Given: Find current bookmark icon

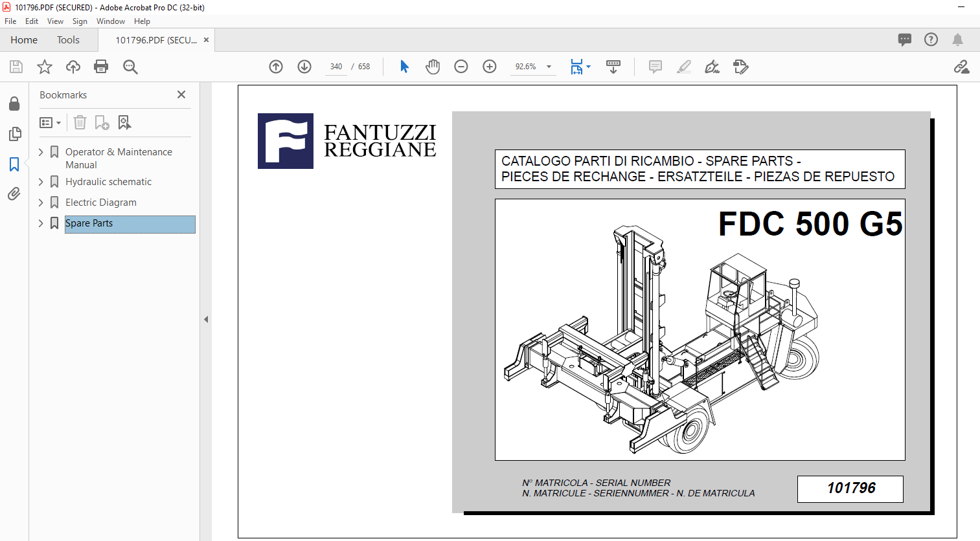Looking at the screenshot, I should point(124,122).
